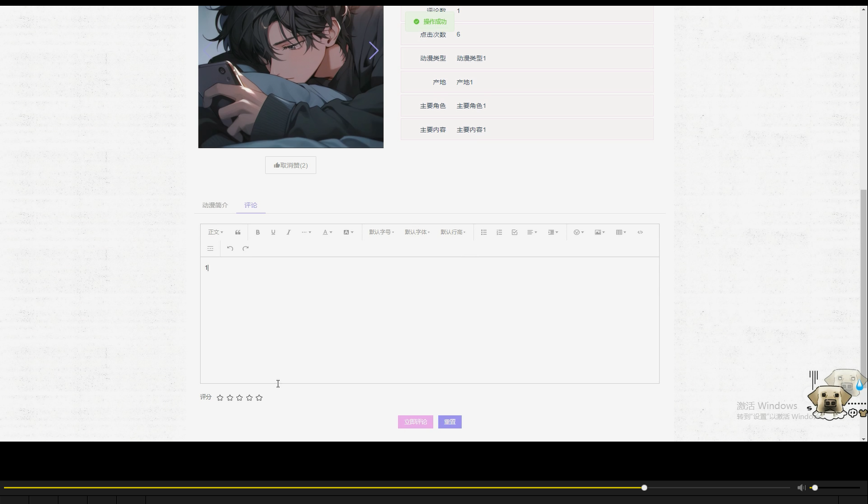Toggle editor fullscreen mode

click(x=210, y=248)
